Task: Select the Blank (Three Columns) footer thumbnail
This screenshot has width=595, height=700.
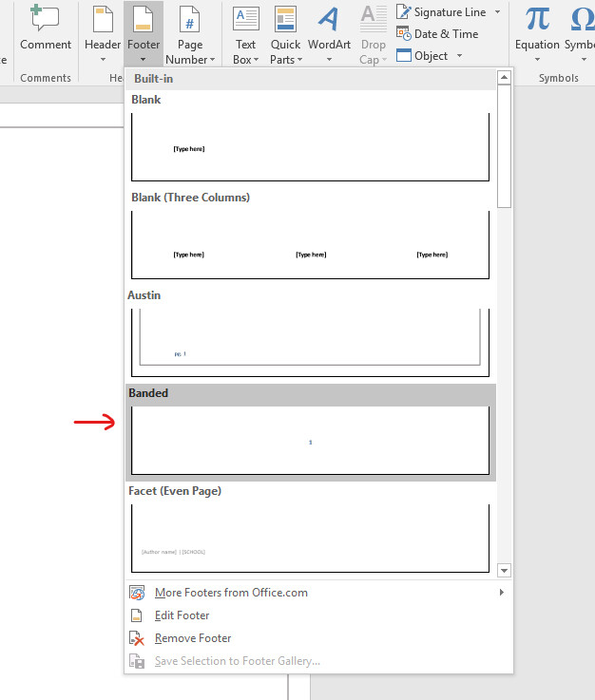Action: point(310,245)
